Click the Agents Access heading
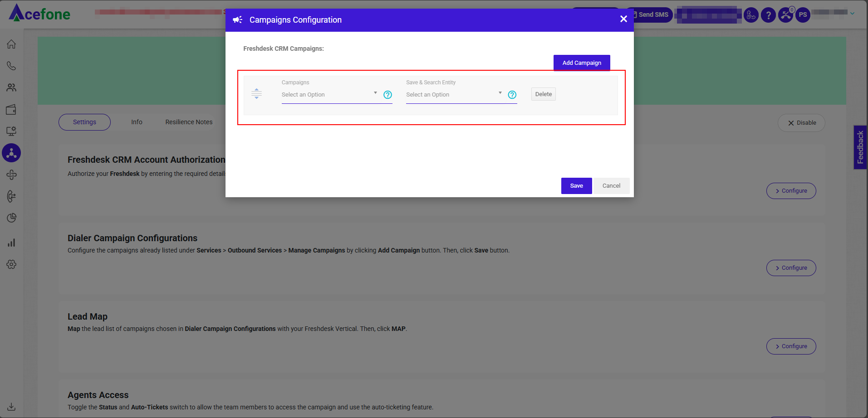 [x=98, y=395]
